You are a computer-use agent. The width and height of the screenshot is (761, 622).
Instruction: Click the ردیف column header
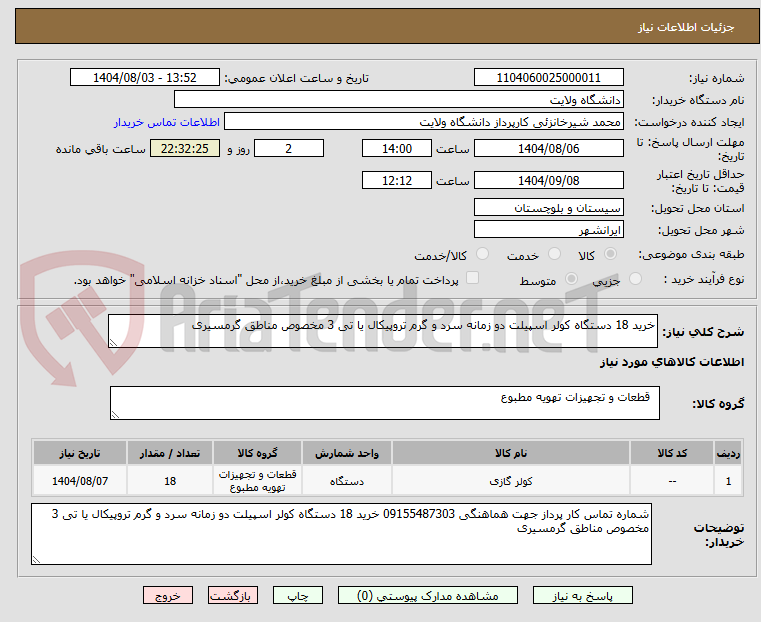click(x=728, y=453)
